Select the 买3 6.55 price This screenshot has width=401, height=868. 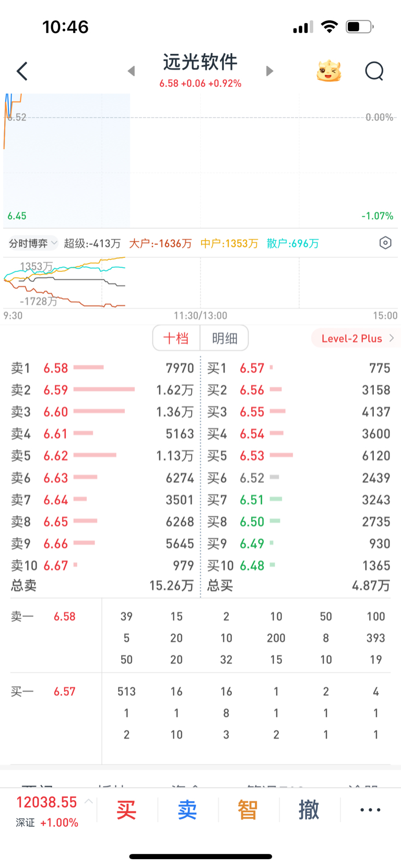[252, 412]
